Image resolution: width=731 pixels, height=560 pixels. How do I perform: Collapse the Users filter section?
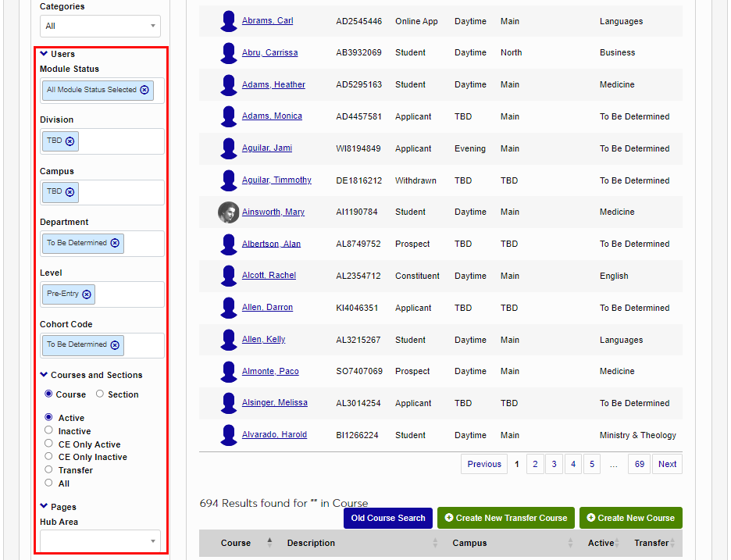(x=45, y=54)
